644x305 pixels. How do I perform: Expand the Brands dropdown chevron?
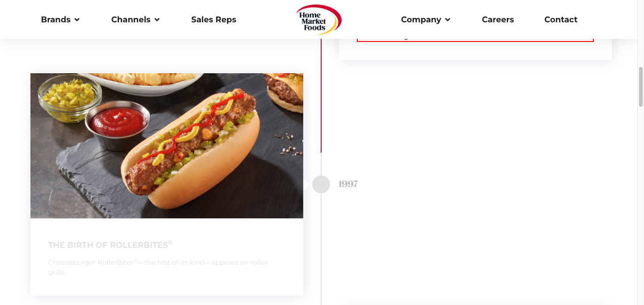point(77,20)
